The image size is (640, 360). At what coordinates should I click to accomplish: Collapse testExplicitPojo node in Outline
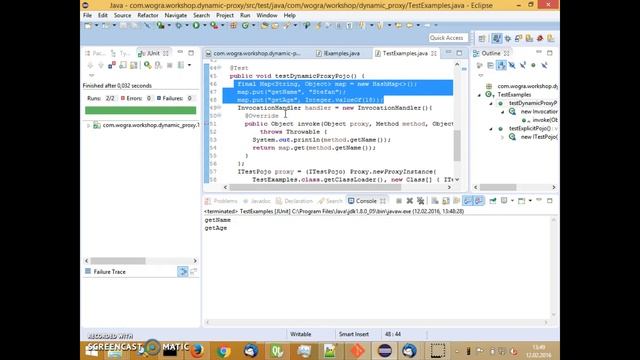point(491,129)
